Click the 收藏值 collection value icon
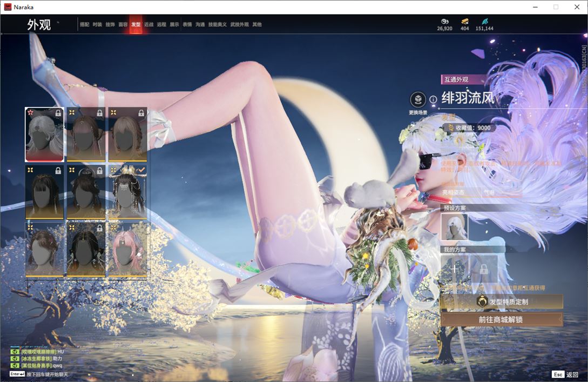 (x=450, y=128)
